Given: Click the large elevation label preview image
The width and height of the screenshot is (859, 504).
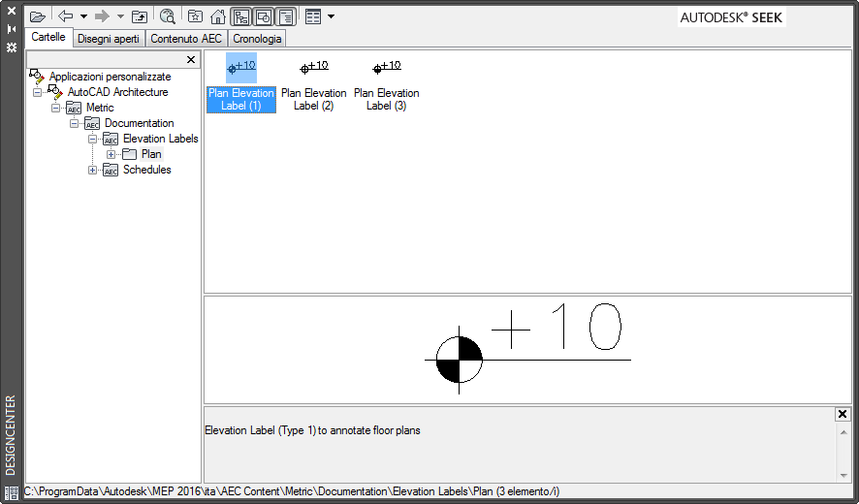Looking at the screenshot, I should (528, 348).
